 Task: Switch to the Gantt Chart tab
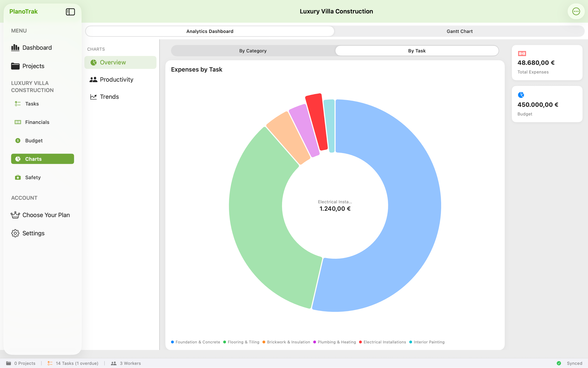(x=459, y=31)
